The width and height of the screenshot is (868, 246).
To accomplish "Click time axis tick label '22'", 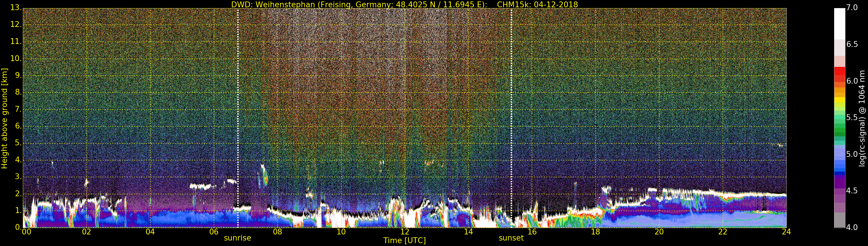I will pyautogui.click(x=723, y=232).
